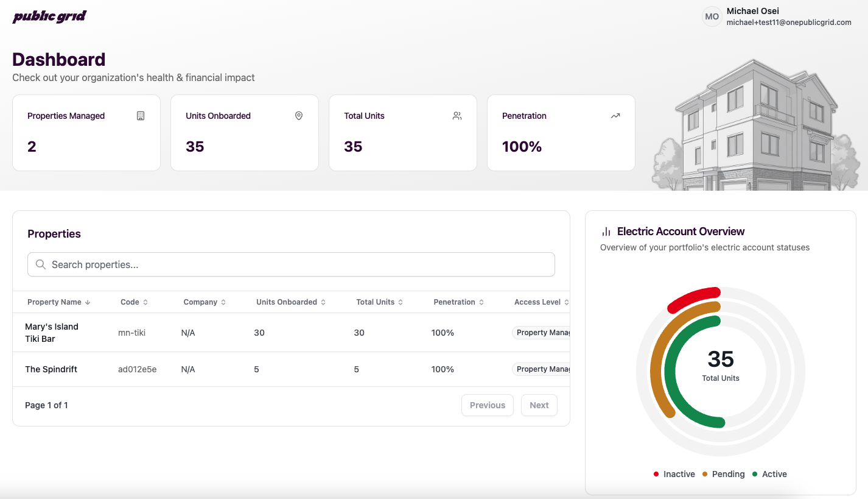Click the people icon on Total Units card
Image resolution: width=868 pixels, height=499 pixels.
pyautogui.click(x=457, y=115)
